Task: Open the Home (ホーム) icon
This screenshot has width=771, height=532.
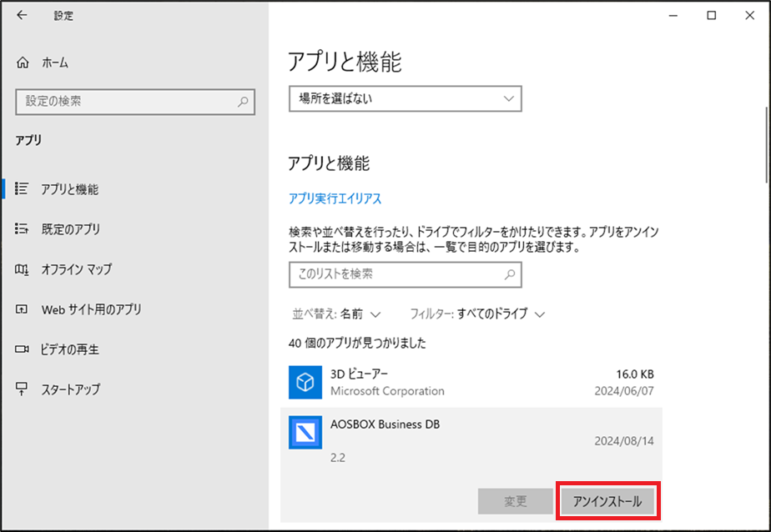Action: pyautogui.click(x=23, y=63)
